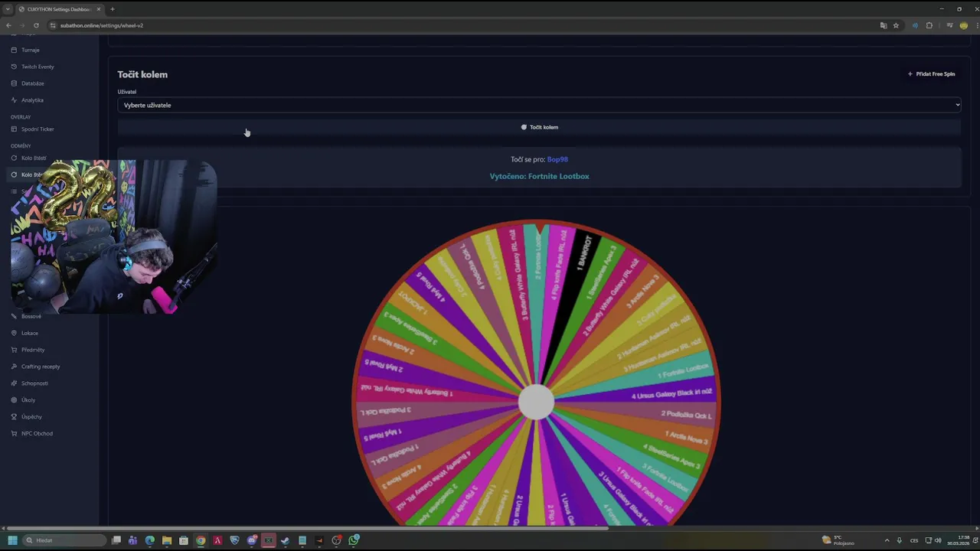Click the Předměty sidebar icon
The width and height of the screenshot is (980, 551).
(x=14, y=350)
